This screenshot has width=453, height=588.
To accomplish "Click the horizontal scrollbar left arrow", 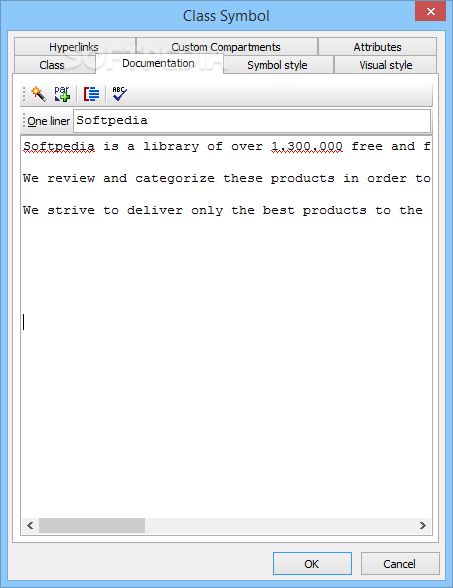I will [30, 525].
